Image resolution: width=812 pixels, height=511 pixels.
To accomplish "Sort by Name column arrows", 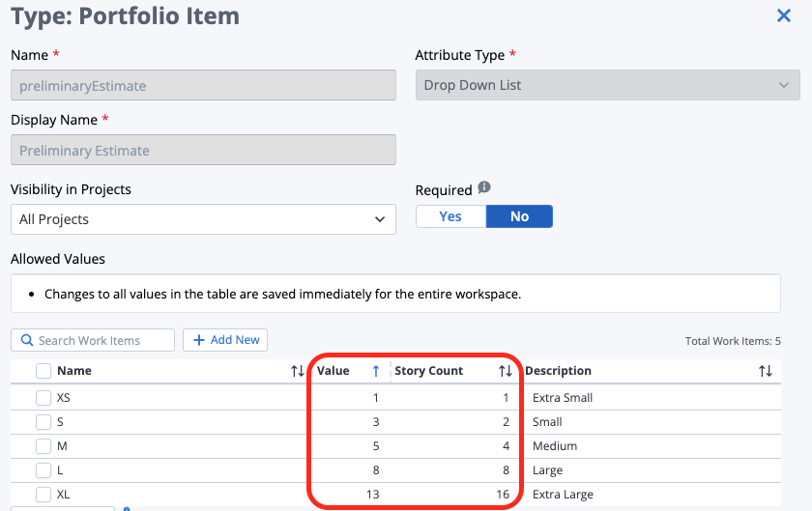I will (298, 371).
